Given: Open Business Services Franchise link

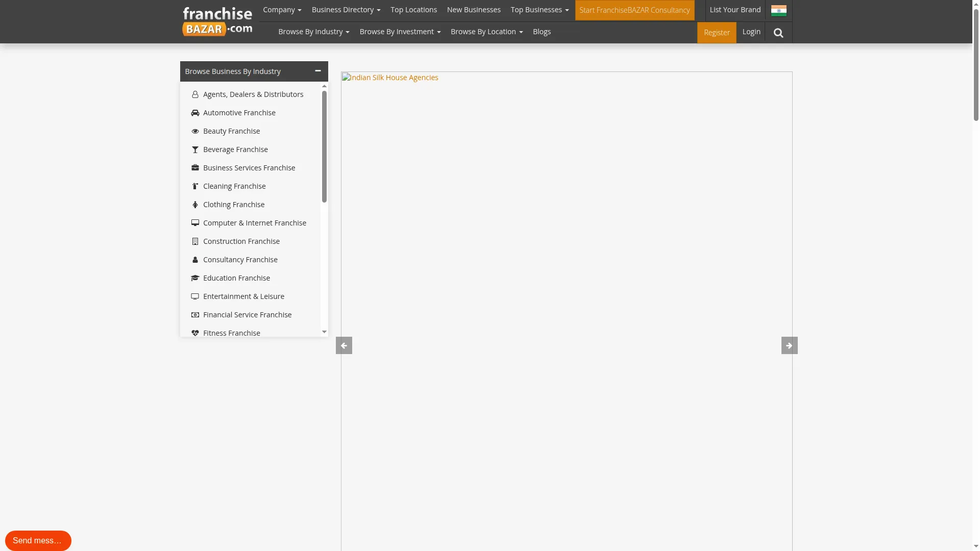Looking at the screenshot, I should click(249, 168).
